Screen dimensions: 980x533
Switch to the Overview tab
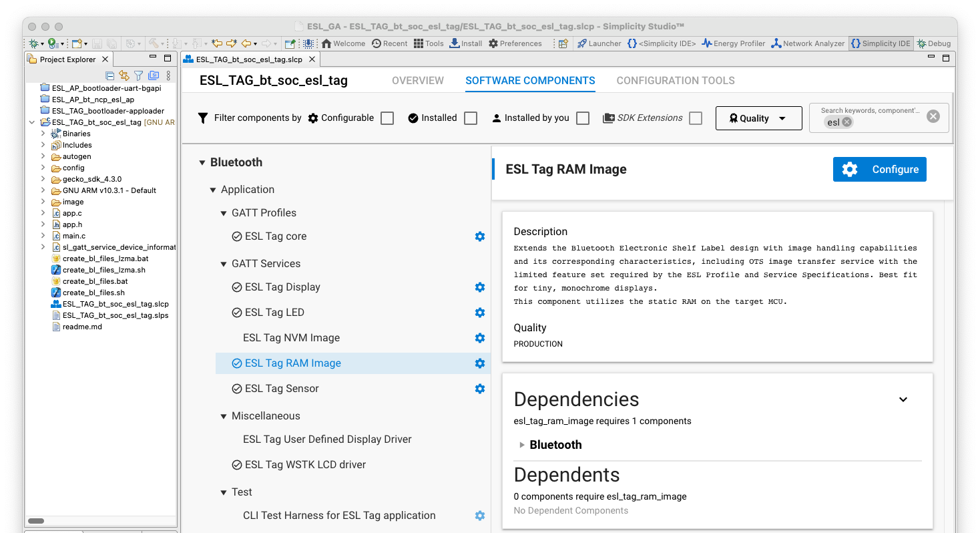417,81
